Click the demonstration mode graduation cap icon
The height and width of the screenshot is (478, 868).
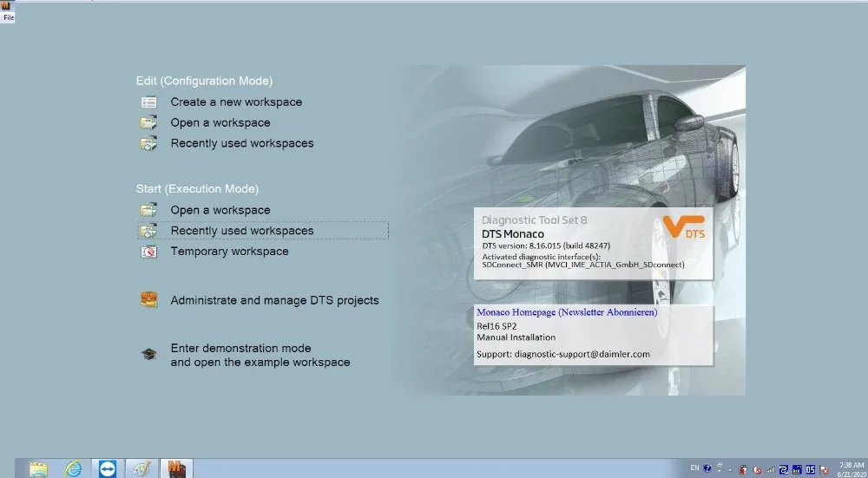149,355
